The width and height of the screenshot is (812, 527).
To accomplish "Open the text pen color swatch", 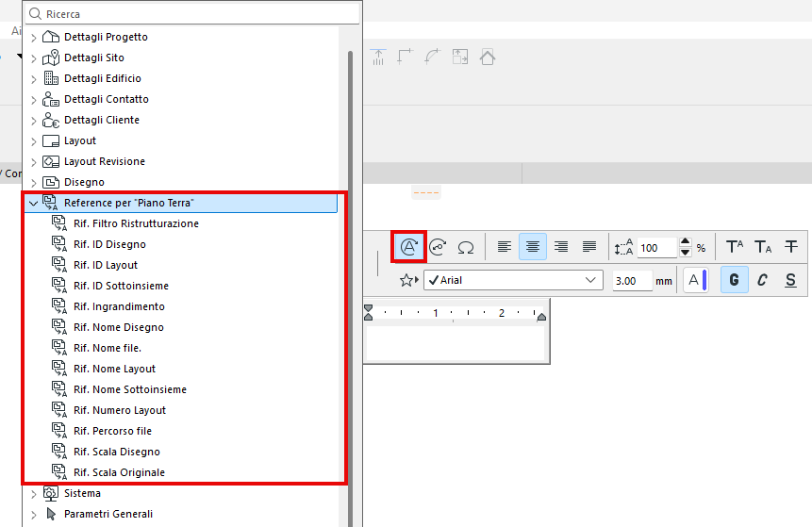I will [x=696, y=280].
